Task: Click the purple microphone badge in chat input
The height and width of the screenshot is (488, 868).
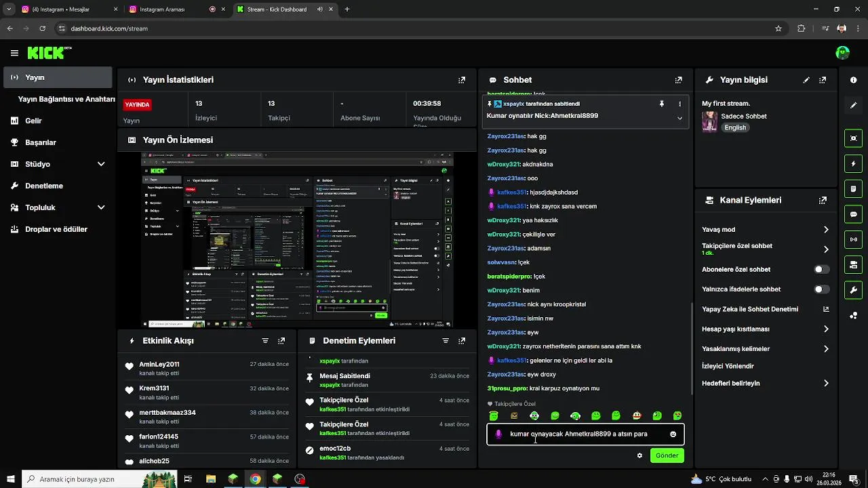Action: [498, 434]
